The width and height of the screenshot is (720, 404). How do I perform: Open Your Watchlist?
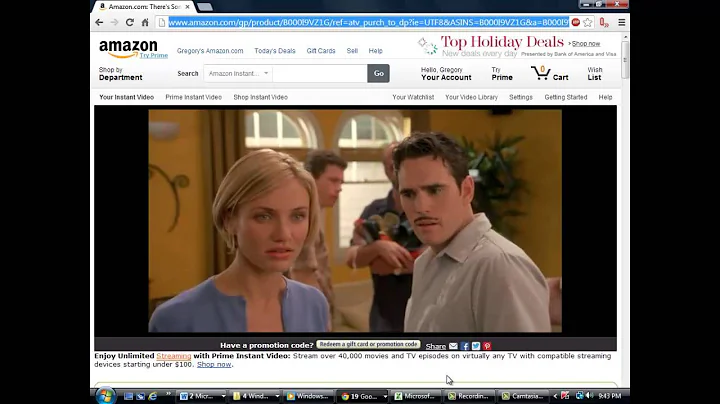413,97
